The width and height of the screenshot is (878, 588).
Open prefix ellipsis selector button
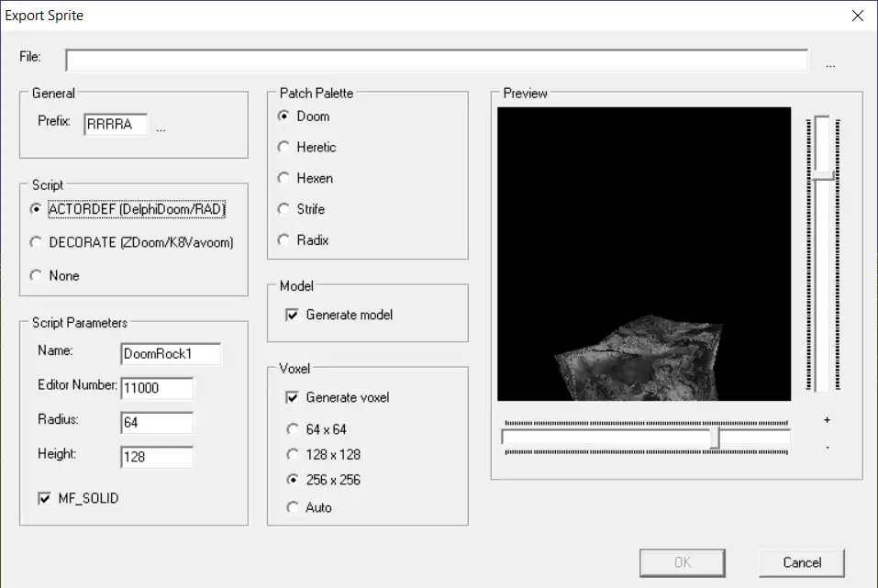coord(161,128)
